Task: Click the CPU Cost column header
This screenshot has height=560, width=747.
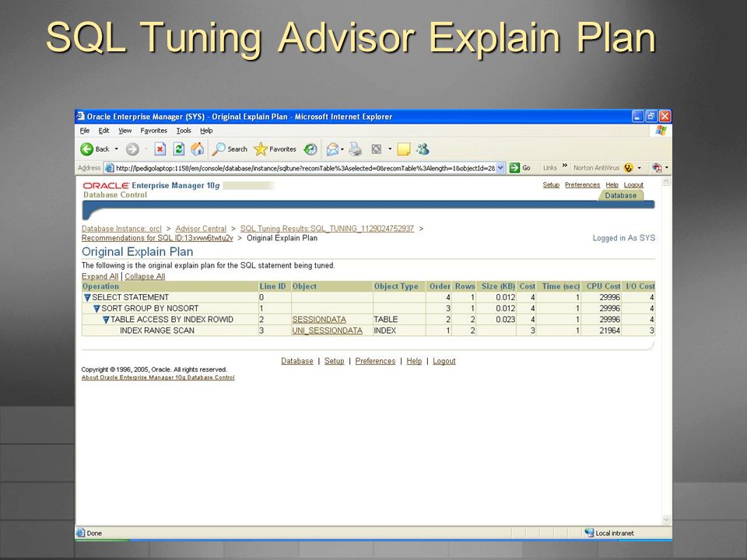Action: point(603,286)
